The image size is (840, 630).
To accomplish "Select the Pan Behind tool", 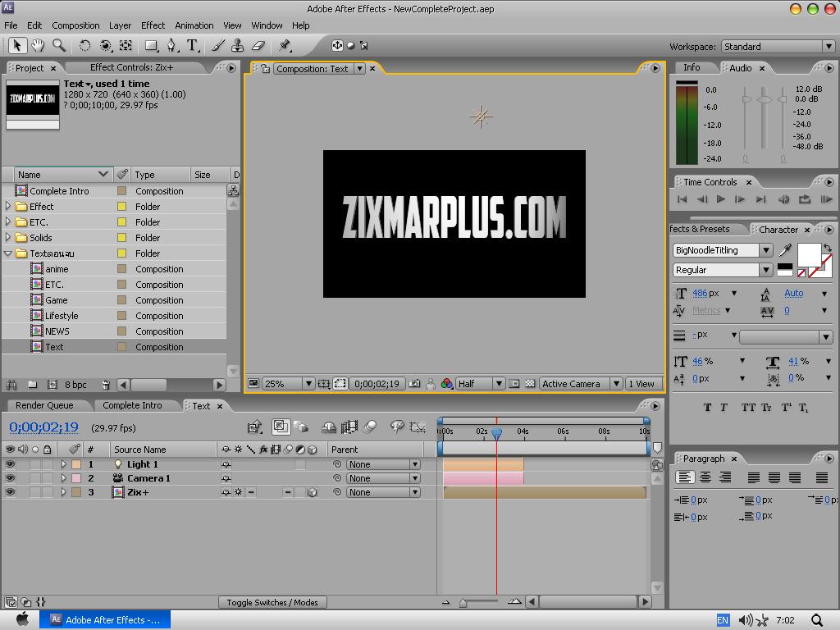I will [x=126, y=46].
